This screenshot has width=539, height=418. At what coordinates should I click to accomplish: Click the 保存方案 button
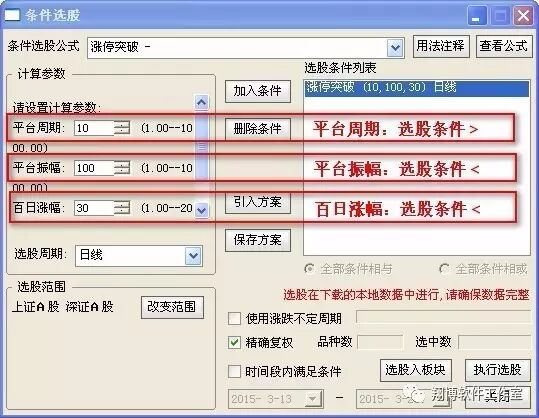click(x=258, y=240)
